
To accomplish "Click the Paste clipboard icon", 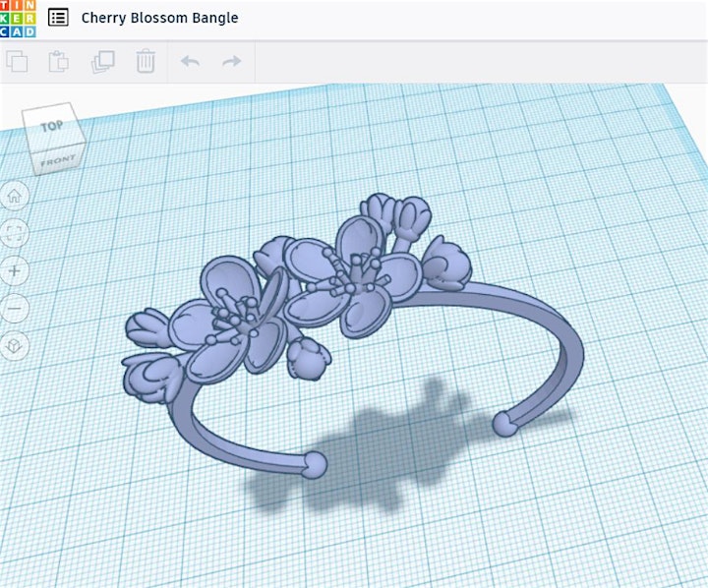I will (x=59, y=61).
